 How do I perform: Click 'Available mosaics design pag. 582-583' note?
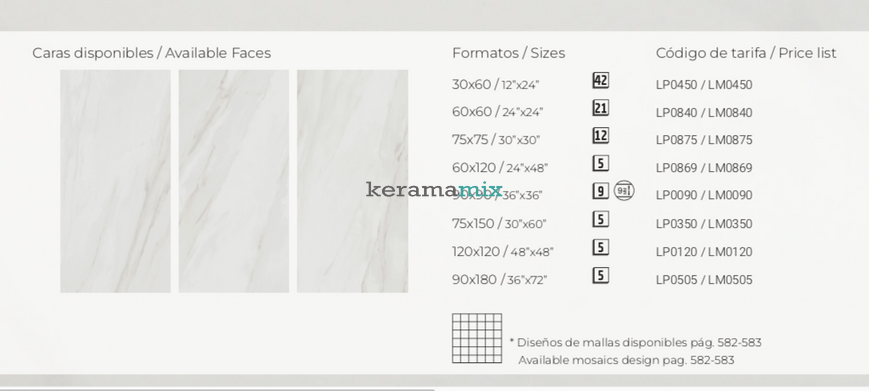tap(626, 360)
